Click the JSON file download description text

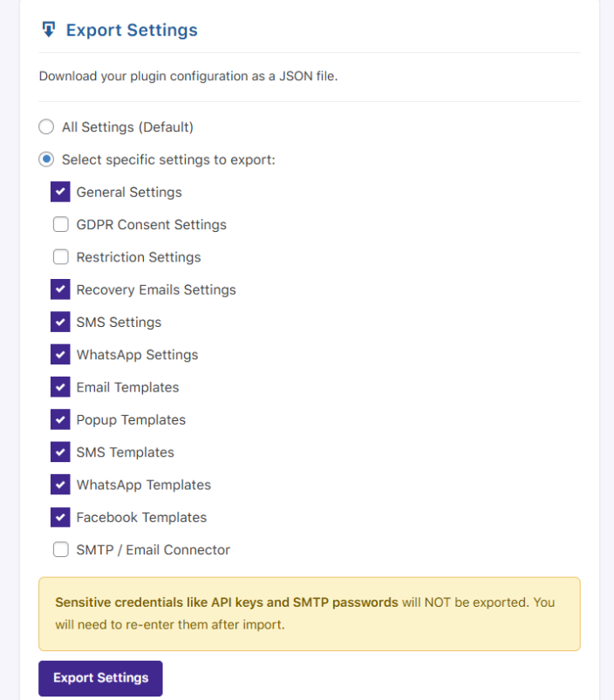pyautogui.click(x=188, y=77)
